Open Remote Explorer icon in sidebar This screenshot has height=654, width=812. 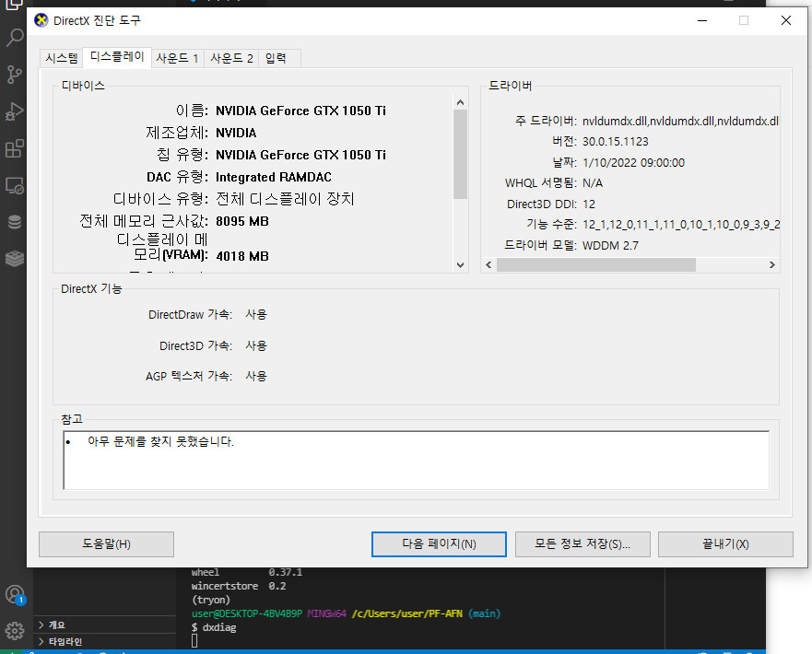pos(14,185)
